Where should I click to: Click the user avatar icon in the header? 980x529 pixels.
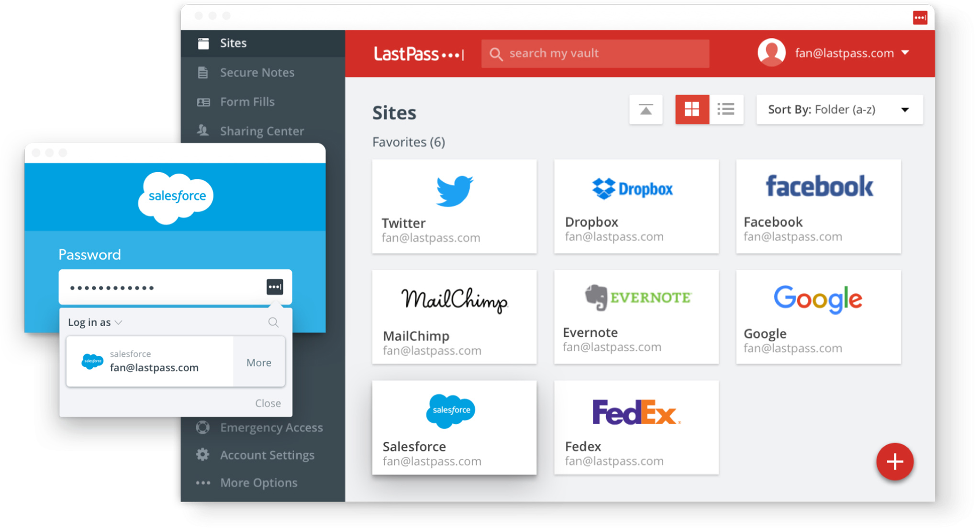click(x=771, y=53)
